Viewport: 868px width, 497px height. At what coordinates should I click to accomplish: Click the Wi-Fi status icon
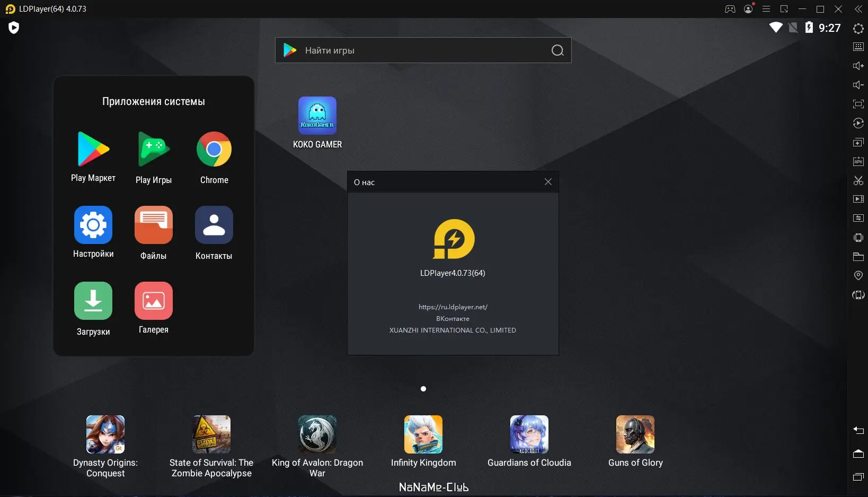(x=776, y=28)
